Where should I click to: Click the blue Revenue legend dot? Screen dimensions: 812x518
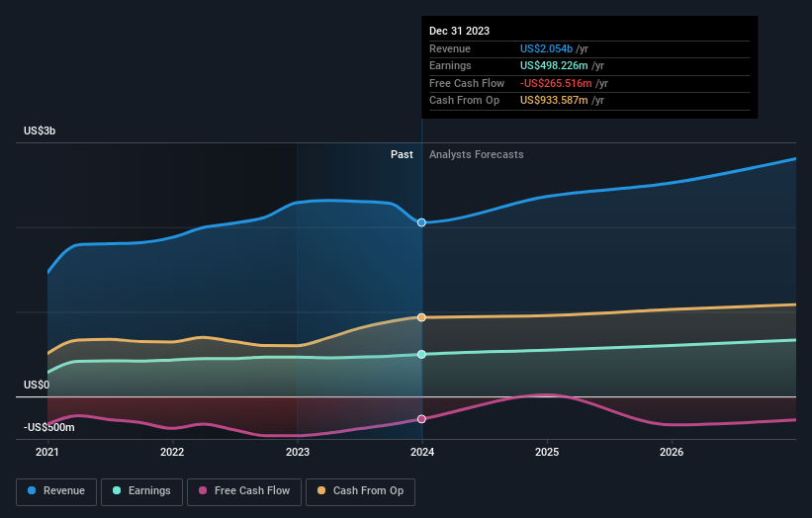tap(32, 490)
